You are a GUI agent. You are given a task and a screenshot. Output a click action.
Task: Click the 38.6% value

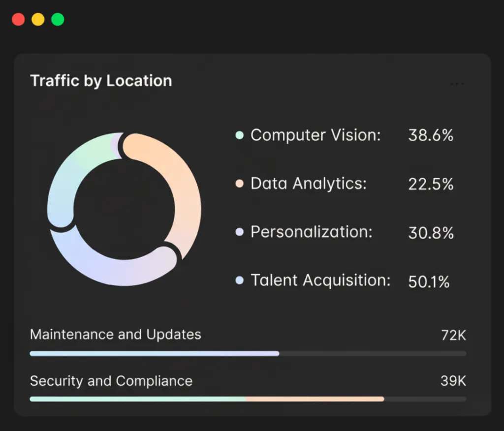431,135
